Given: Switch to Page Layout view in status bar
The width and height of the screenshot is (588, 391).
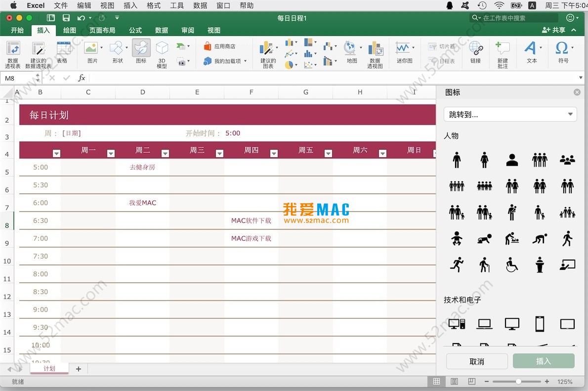Looking at the screenshot, I should tap(454, 381).
